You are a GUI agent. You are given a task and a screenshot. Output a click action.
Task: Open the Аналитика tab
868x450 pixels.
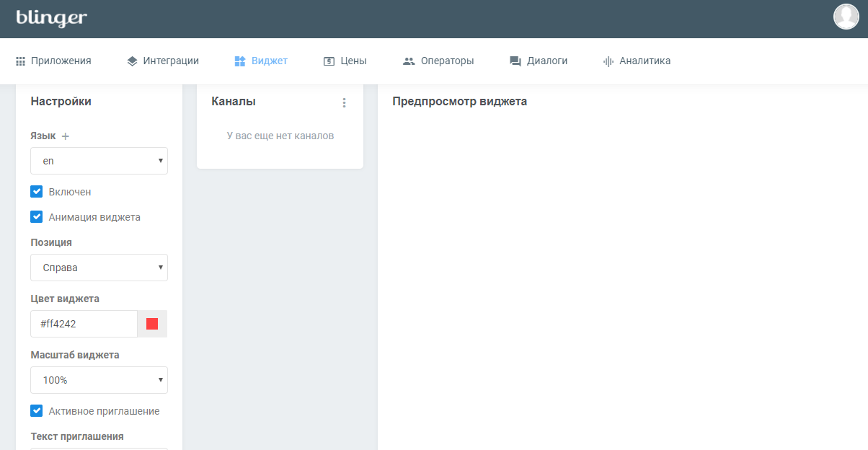coord(637,61)
